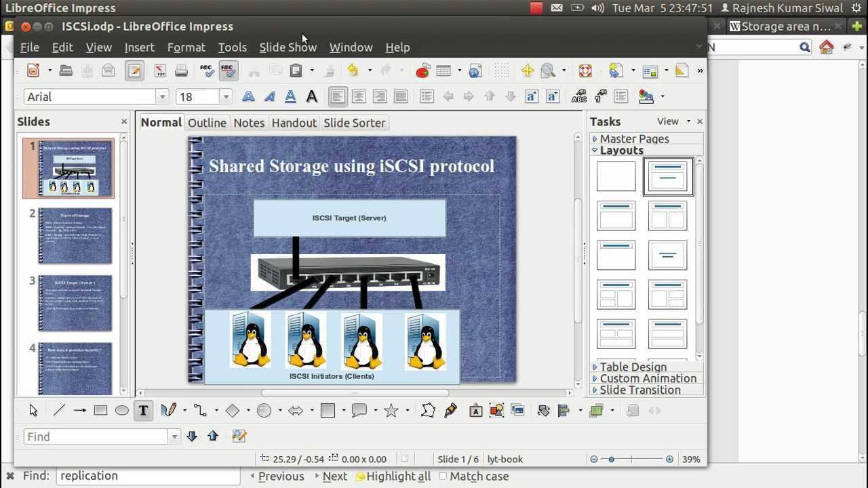
Task: Run the Spelling check tool
Action: point(207,70)
